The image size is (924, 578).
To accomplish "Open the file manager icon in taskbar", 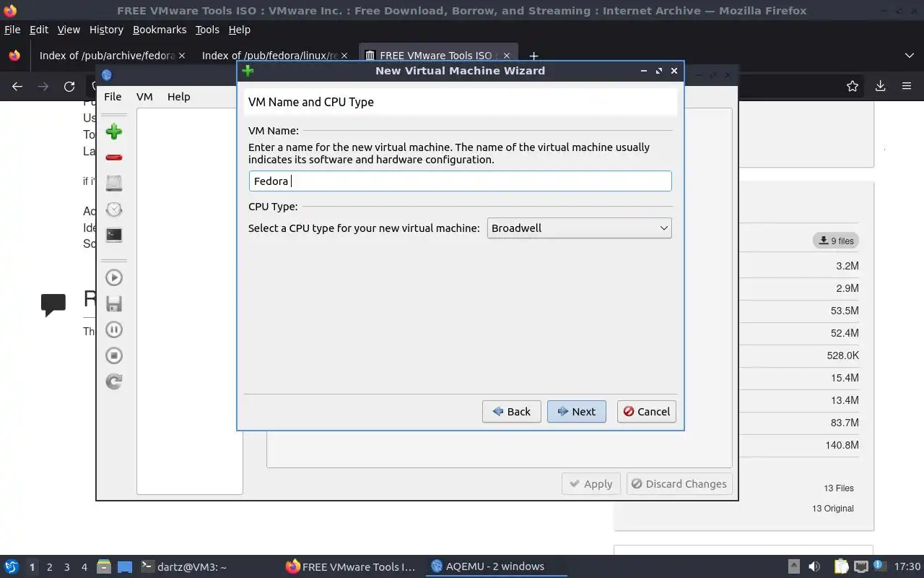I will (103, 566).
